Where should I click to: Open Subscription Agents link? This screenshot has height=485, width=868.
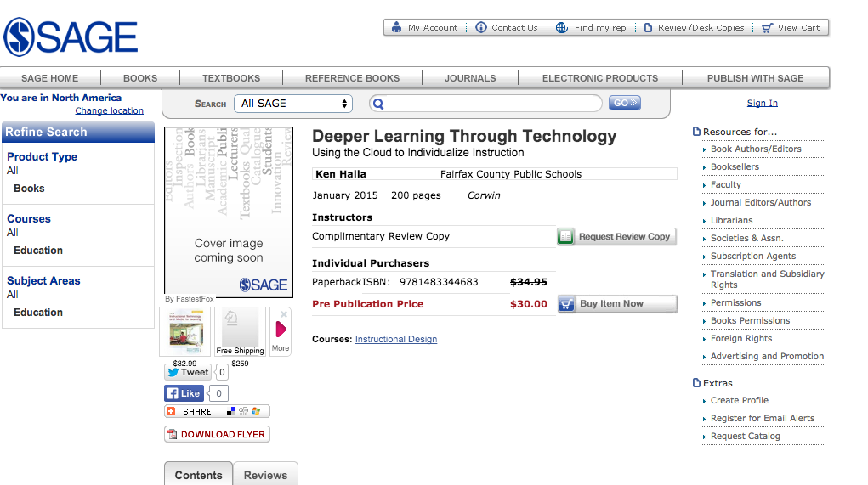[x=753, y=256]
